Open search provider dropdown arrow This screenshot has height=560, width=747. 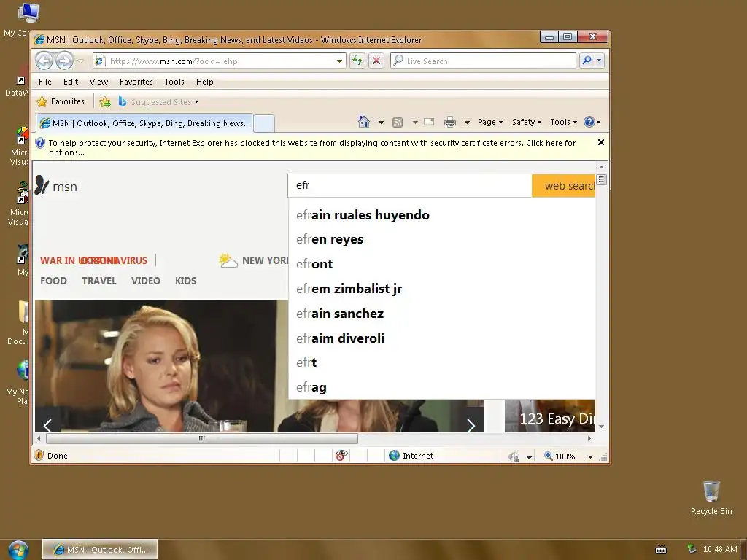point(600,61)
